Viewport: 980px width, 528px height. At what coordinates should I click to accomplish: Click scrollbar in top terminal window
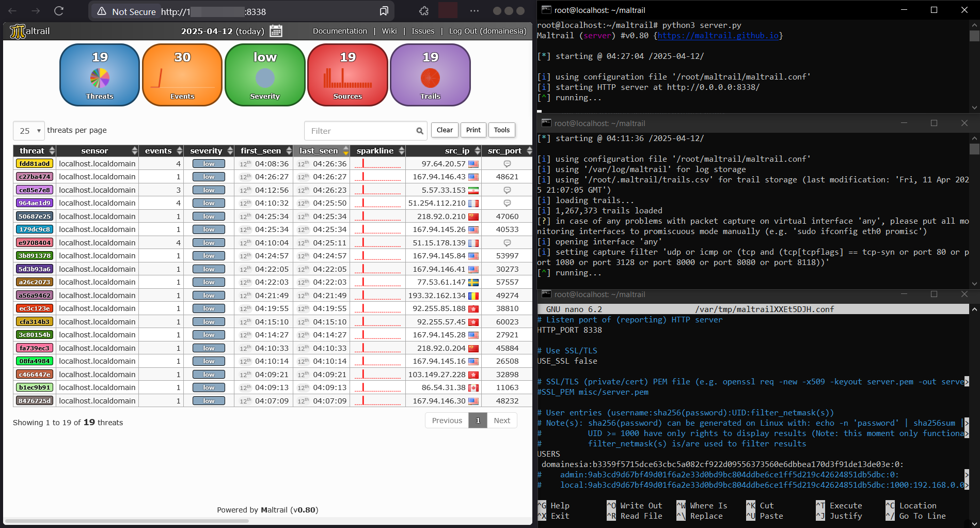coord(974,36)
